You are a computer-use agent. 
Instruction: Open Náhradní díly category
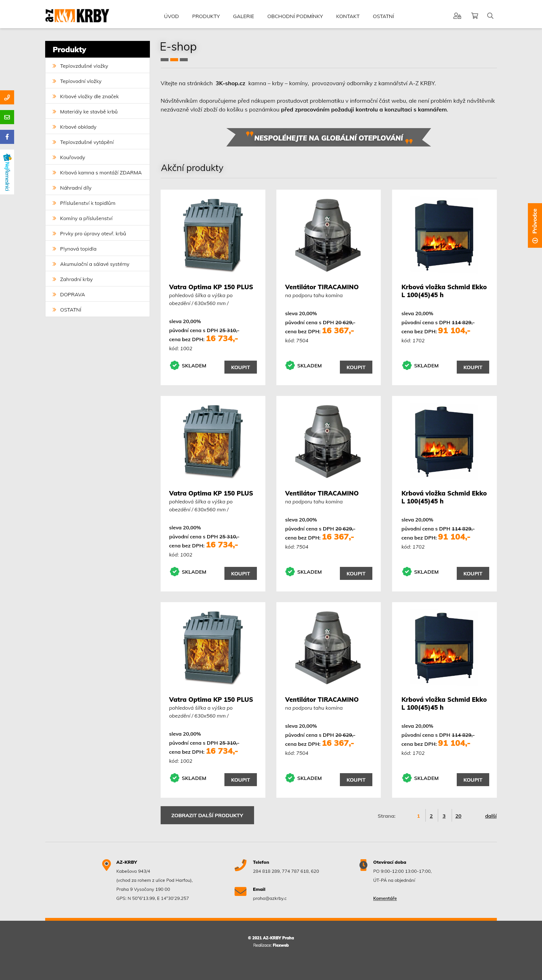(x=97, y=188)
